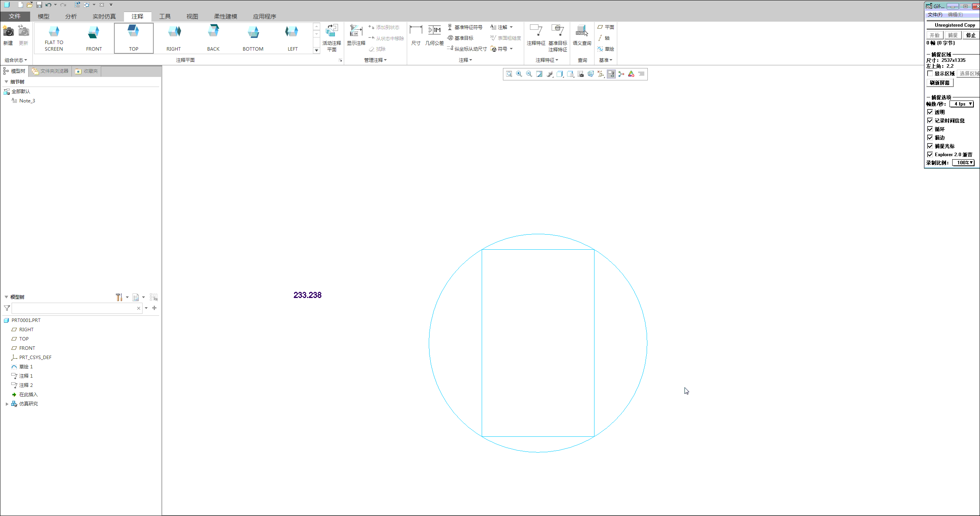Toggle the Record time info (记录时间信息) checkbox
The height and width of the screenshot is (516, 980).
click(930, 121)
